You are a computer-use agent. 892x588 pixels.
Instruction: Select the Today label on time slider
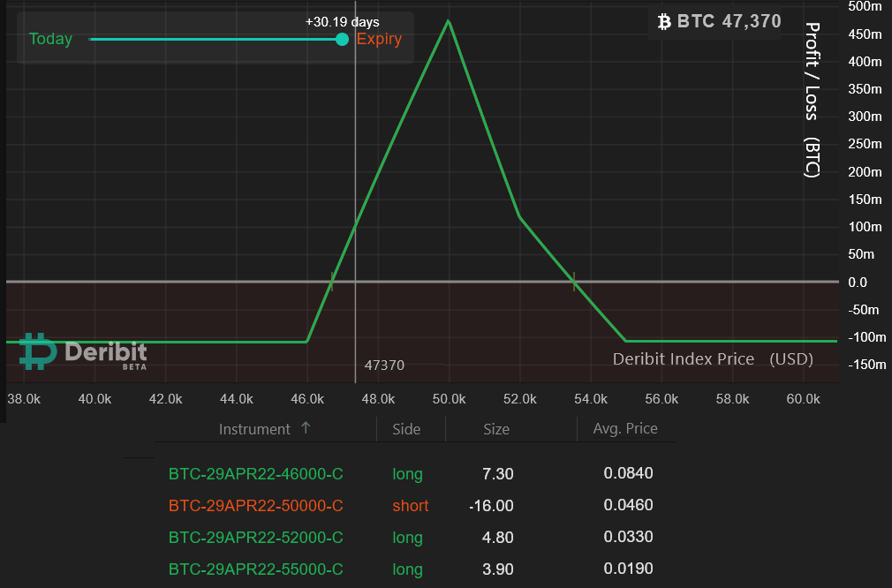(x=50, y=39)
